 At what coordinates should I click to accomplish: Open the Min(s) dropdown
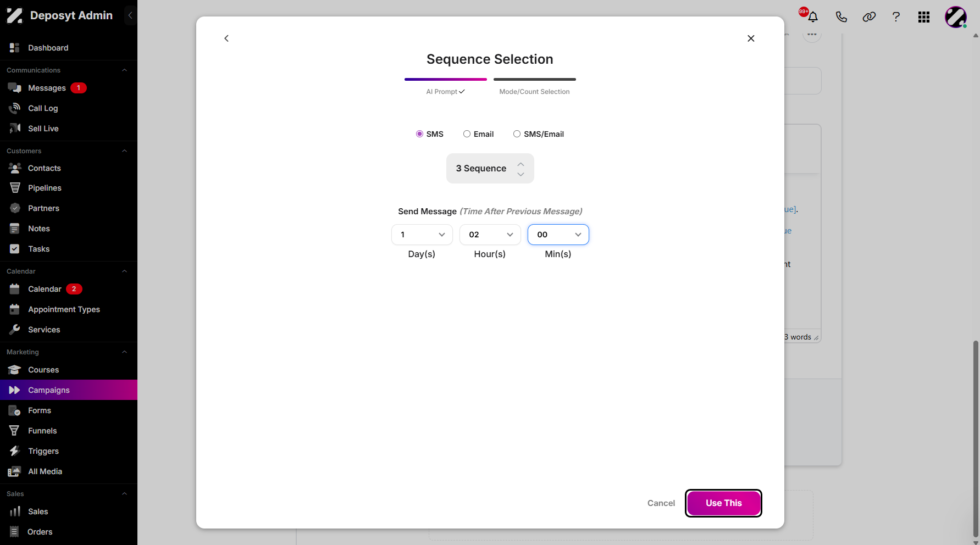point(558,235)
